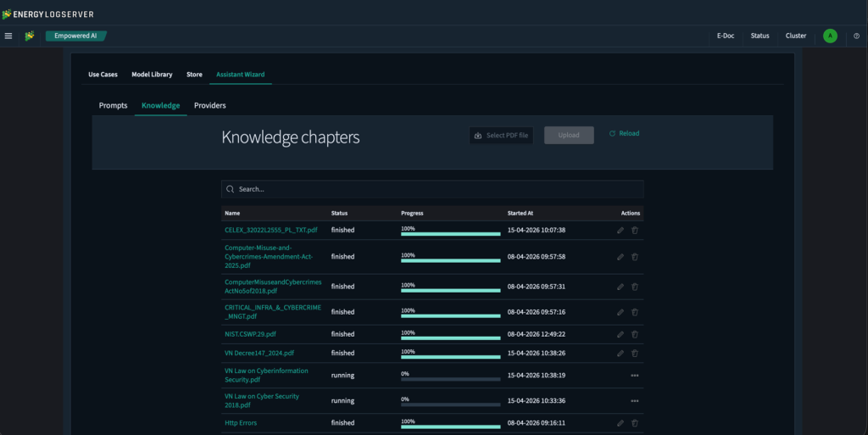
Task: Delete the NIST.CSWP.29.pdf entry
Action: [x=635, y=334]
